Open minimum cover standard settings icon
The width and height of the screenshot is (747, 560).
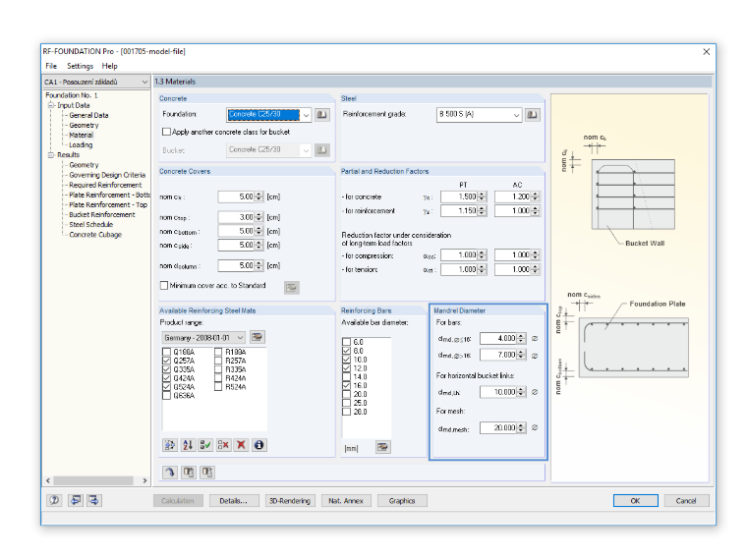292,287
